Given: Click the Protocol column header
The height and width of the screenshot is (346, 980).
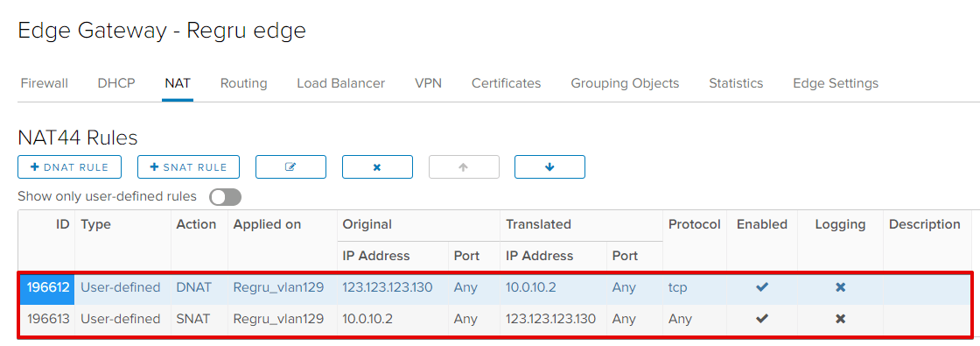Looking at the screenshot, I should point(695,224).
